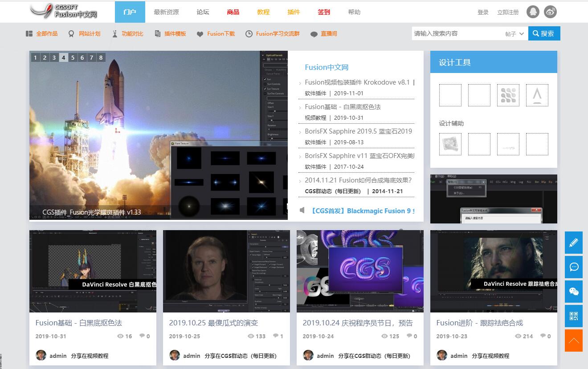Click the CGSOFT Fusion中文网 logo
588x369 pixels.
coord(64,12)
